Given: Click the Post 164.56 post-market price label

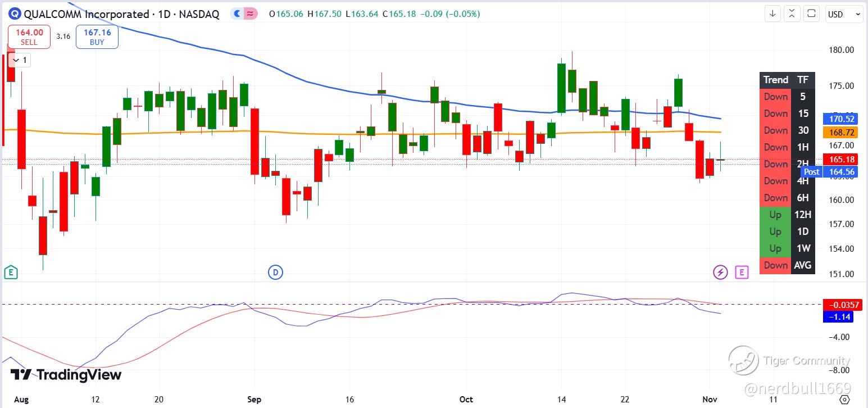Looking at the screenshot, I should (x=829, y=172).
